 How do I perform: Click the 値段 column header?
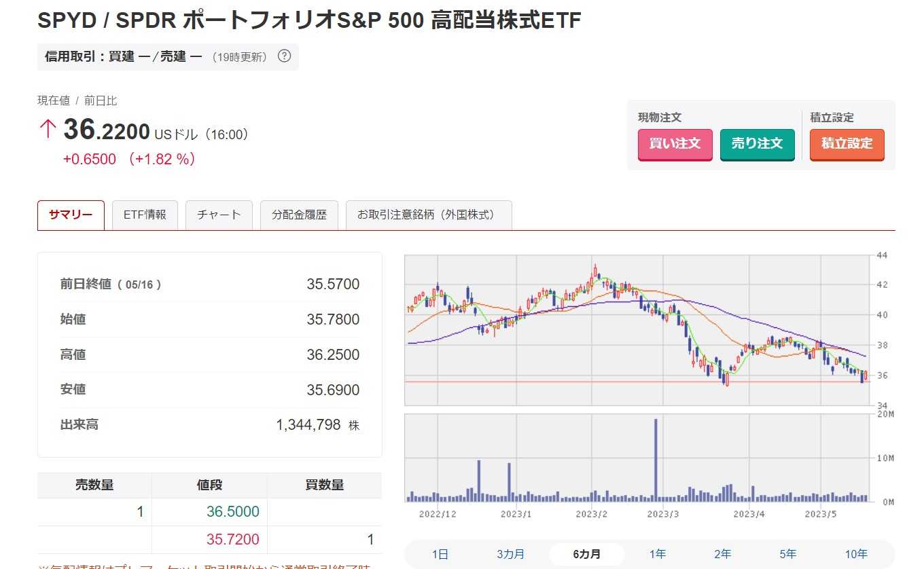click(x=209, y=485)
